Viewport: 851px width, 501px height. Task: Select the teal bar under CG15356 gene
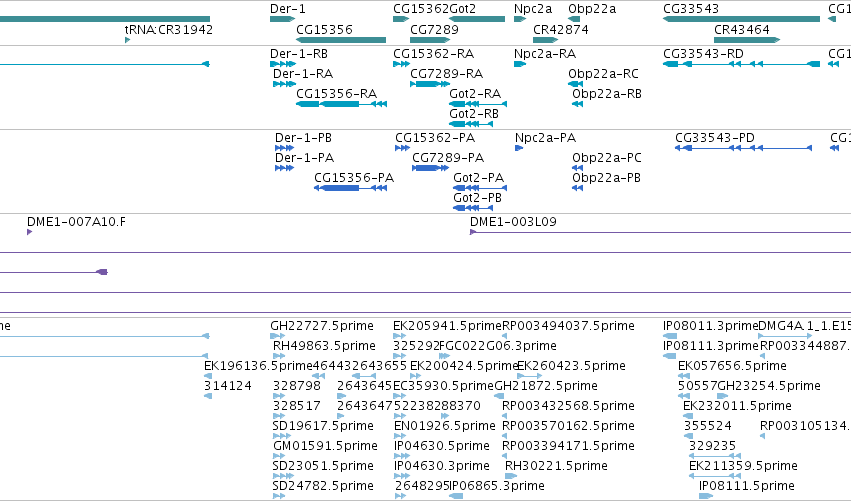[341, 40]
